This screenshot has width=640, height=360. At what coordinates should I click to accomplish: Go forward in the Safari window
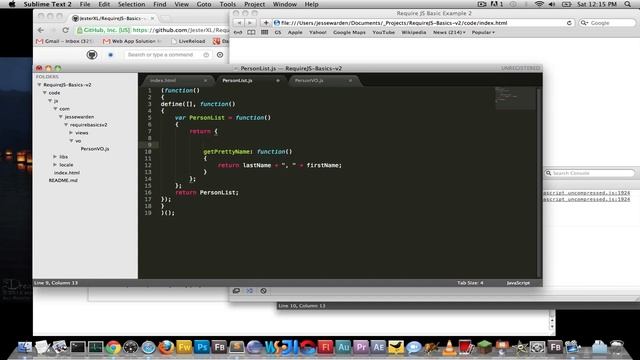(250, 23)
